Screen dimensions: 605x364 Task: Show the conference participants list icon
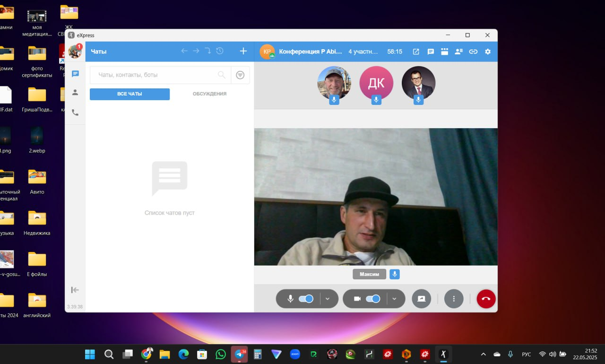point(458,52)
